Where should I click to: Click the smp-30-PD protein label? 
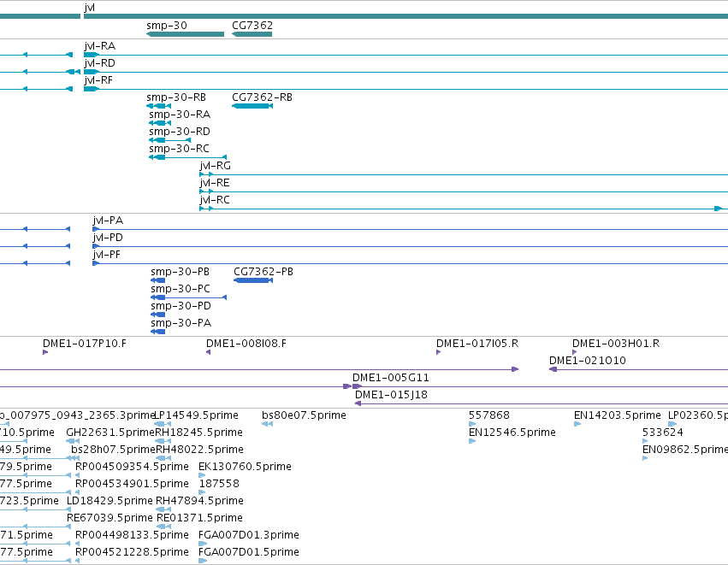coord(181,306)
